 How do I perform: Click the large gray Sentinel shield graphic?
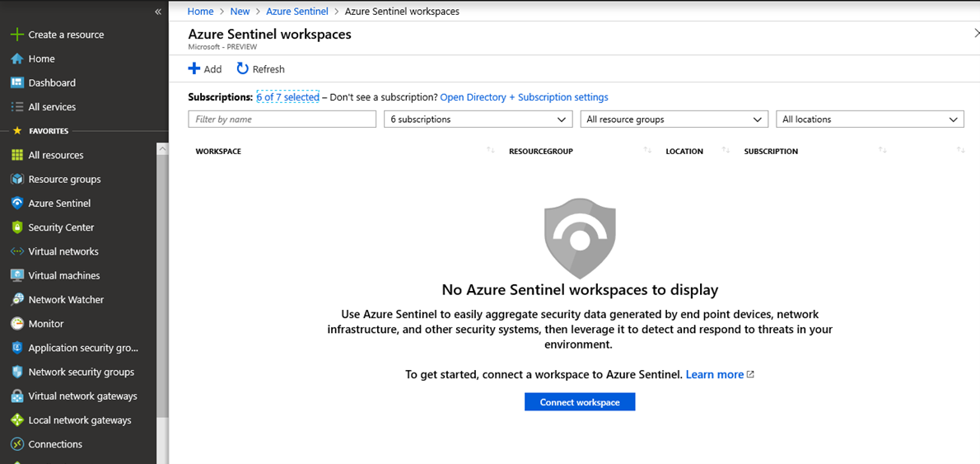(580, 238)
